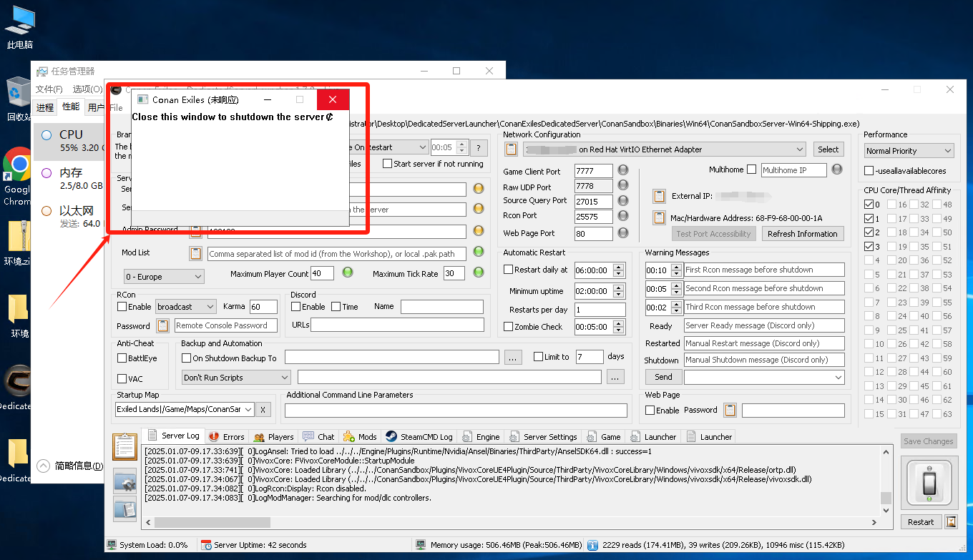Click Rcon Port status indicator
This screenshot has height=560, width=973.
pyautogui.click(x=623, y=216)
